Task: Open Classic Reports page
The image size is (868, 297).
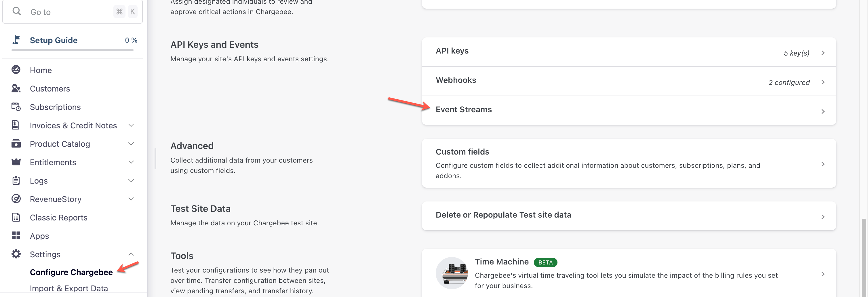Action: click(59, 218)
